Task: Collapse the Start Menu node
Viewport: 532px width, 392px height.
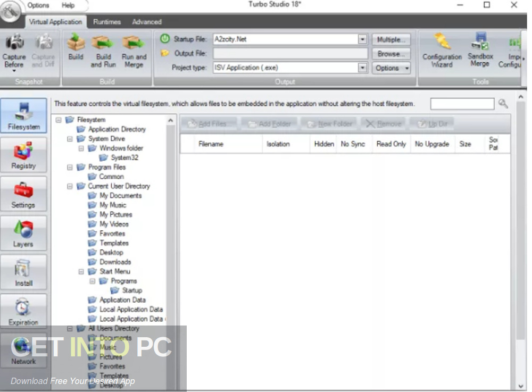Action: pos(81,272)
